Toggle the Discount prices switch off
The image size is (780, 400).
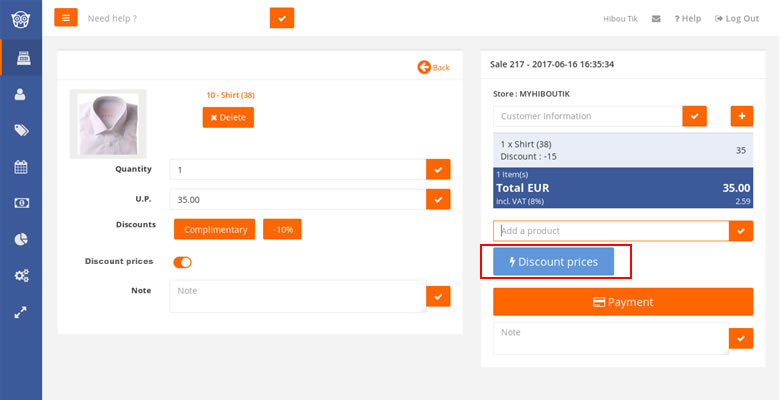click(x=182, y=262)
